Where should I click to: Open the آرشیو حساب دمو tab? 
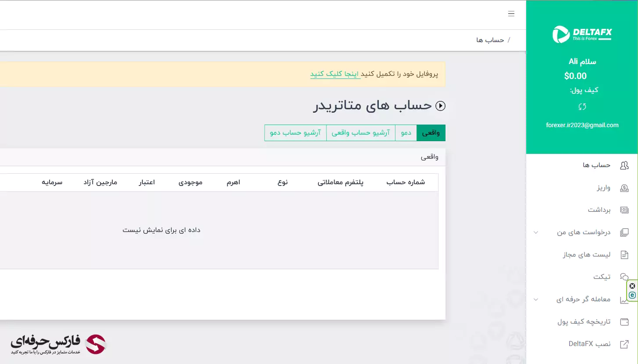pos(296,133)
